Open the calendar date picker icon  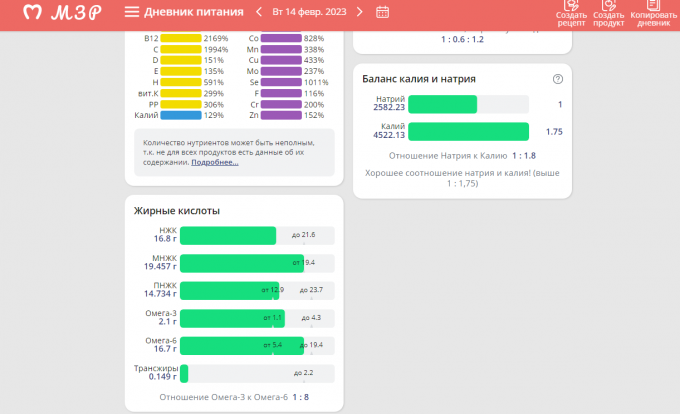point(382,12)
